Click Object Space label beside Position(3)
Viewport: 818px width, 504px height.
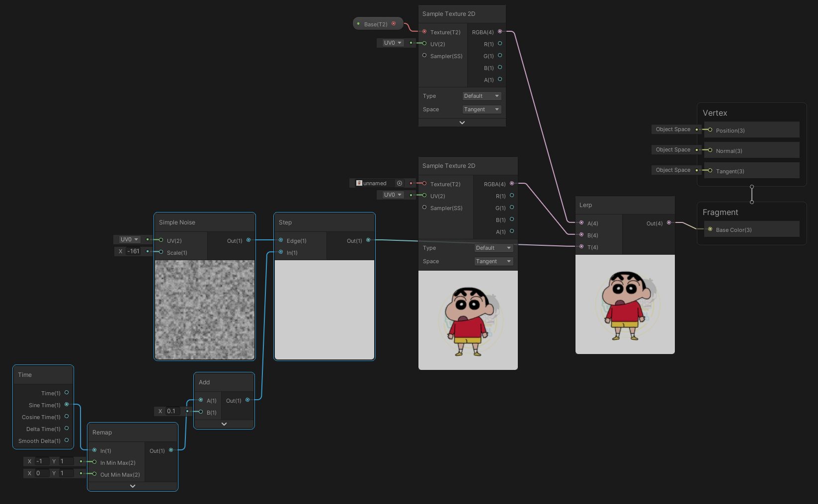[x=673, y=129]
